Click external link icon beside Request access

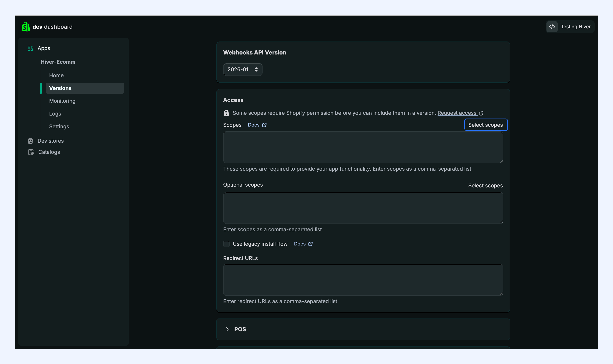481,113
